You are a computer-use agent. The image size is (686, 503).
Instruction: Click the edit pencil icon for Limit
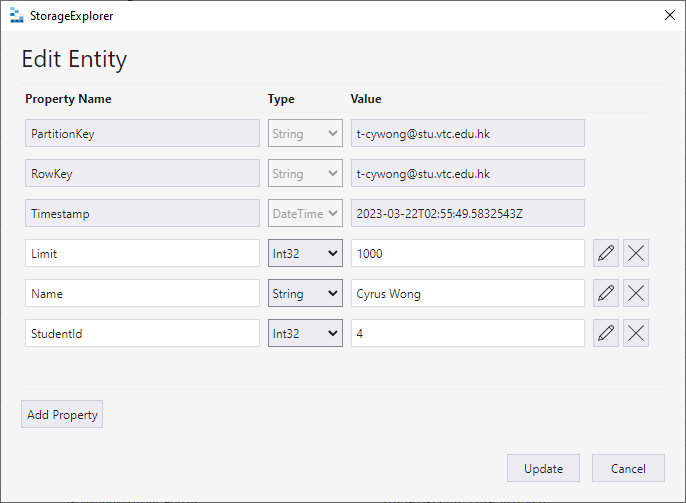pos(605,253)
